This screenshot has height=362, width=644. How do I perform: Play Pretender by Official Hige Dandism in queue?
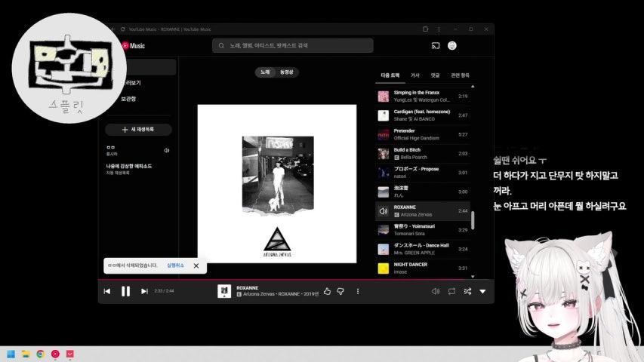click(422, 134)
